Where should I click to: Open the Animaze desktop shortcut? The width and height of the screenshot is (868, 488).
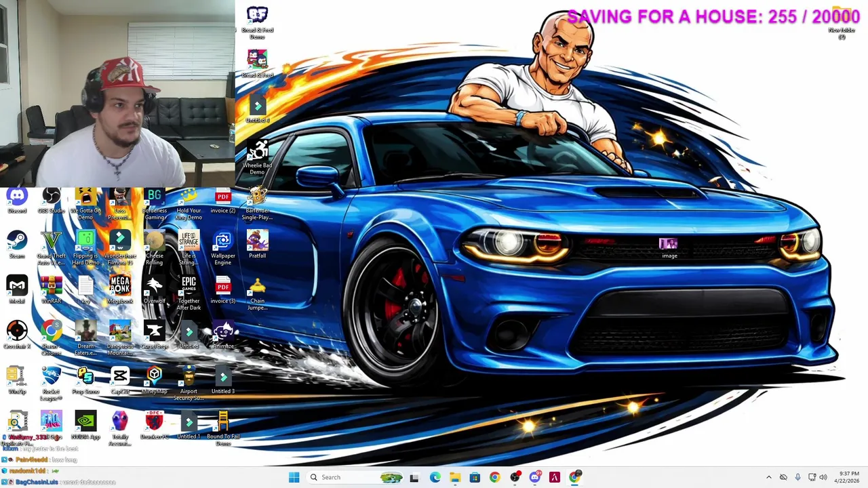pyautogui.click(x=223, y=336)
